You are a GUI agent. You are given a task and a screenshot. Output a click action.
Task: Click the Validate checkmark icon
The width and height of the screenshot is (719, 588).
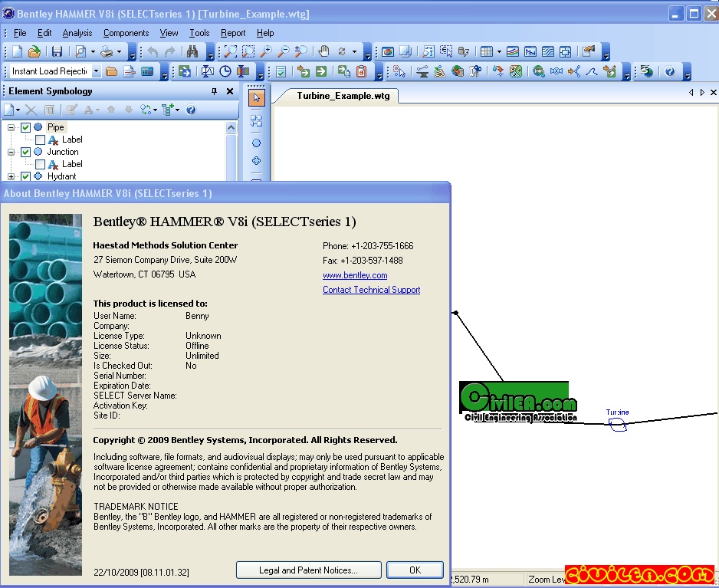coord(281,71)
